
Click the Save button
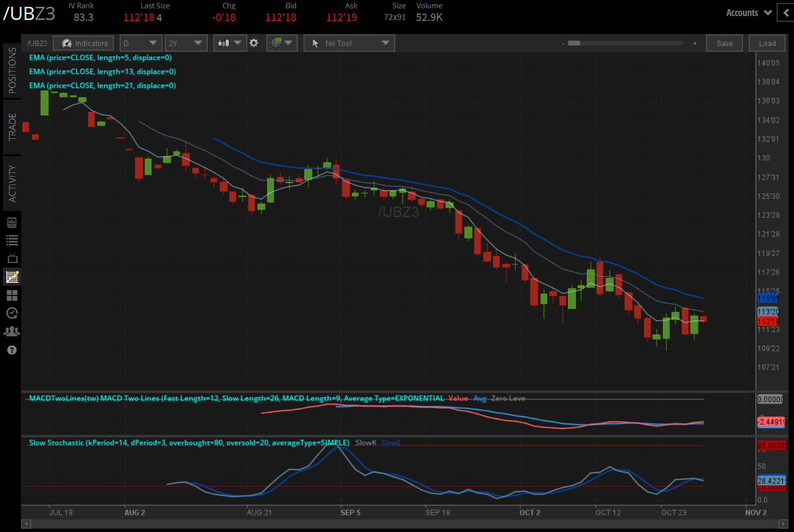tap(724, 43)
